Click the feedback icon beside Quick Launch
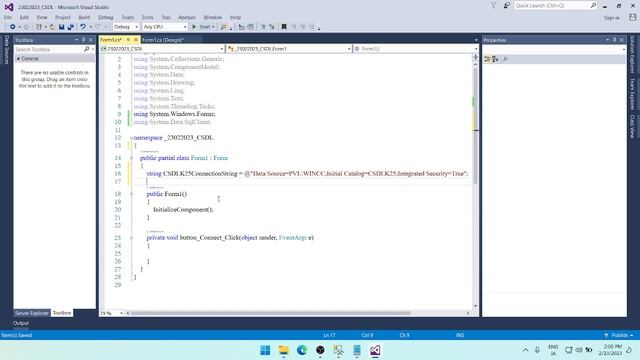 pyautogui.click(x=507, y=5)
